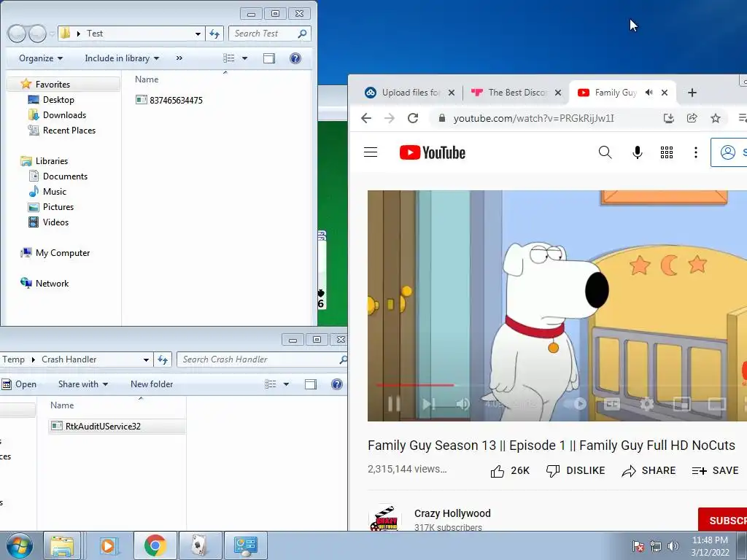Select file 837465634475
The height and width of the screenshot is (560, 747).
tap(169, 100)
